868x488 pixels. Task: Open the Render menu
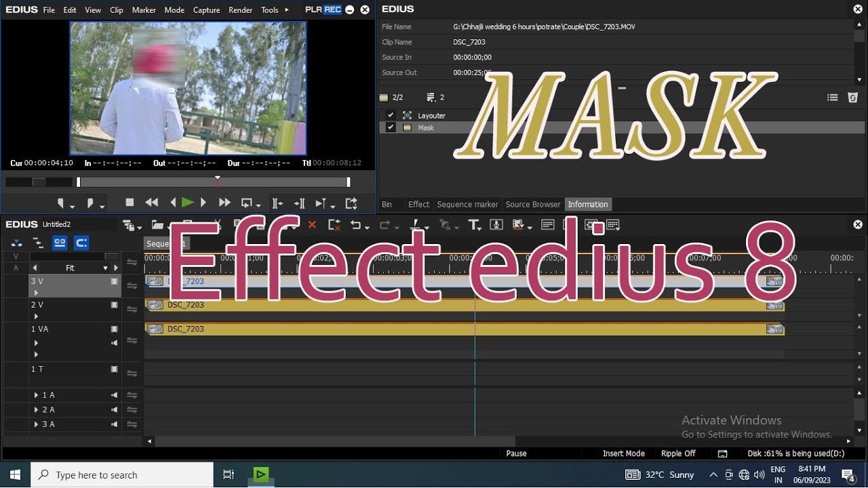(241, 10)
